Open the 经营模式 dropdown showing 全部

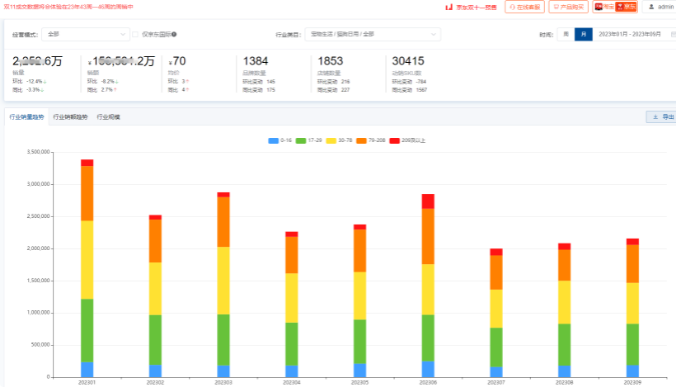(x=86, y=34)
